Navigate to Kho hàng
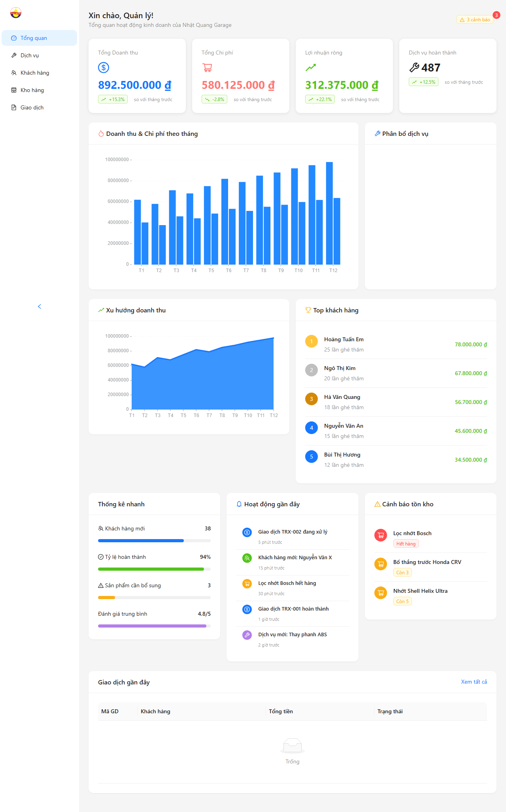The width and height of the screenshot is (506, 812). pos(39,90)
